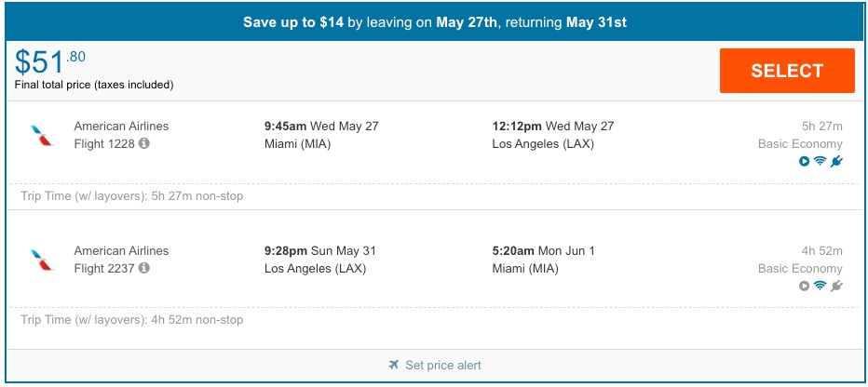Click Basic Economy label on the outbound flight
This screenshot has height=387, width=868.
pos(800,144)
